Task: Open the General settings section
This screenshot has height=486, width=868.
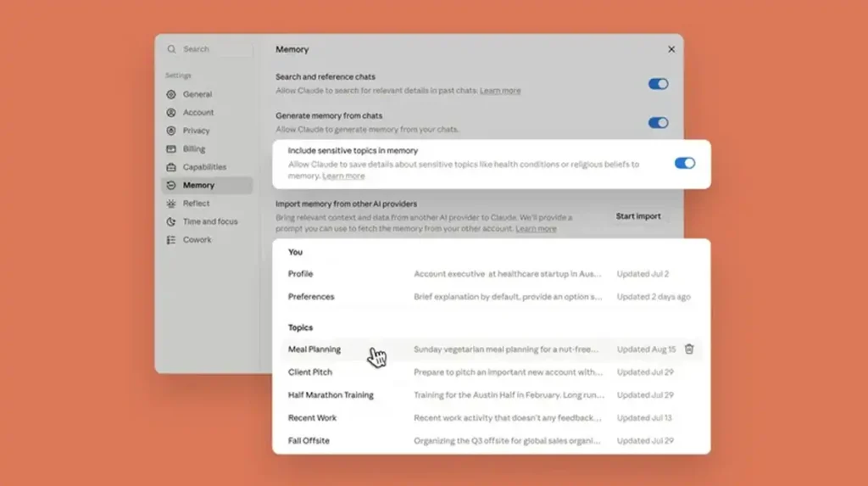Action: coord(207,95)
